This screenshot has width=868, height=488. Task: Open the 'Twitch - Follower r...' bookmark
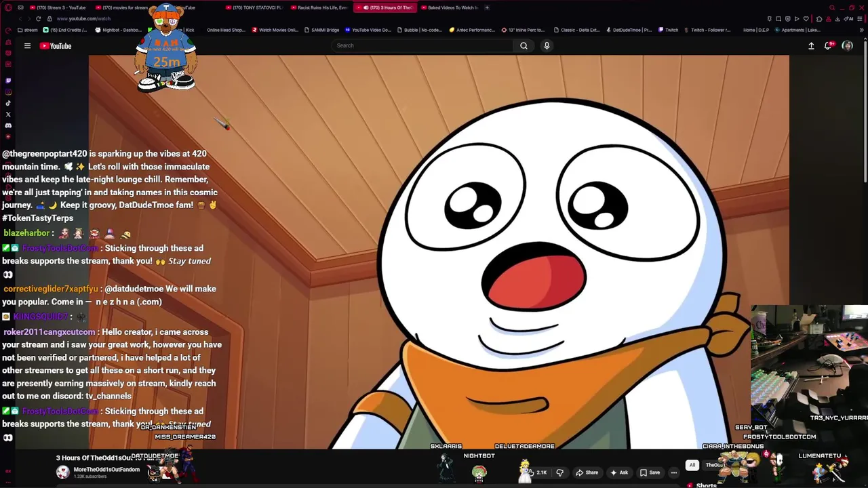click(x=707, y=30)
